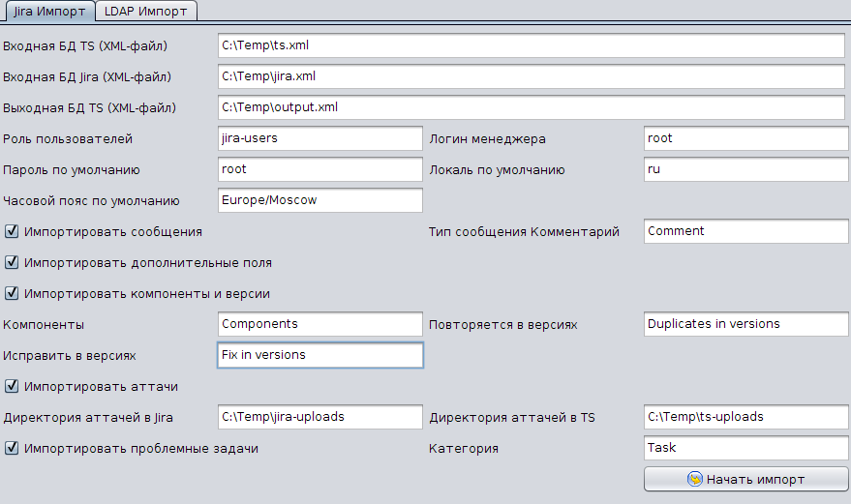Focus the Роль пользователей field
Screen dimensions: 851x504
click(x=319, y=138)
